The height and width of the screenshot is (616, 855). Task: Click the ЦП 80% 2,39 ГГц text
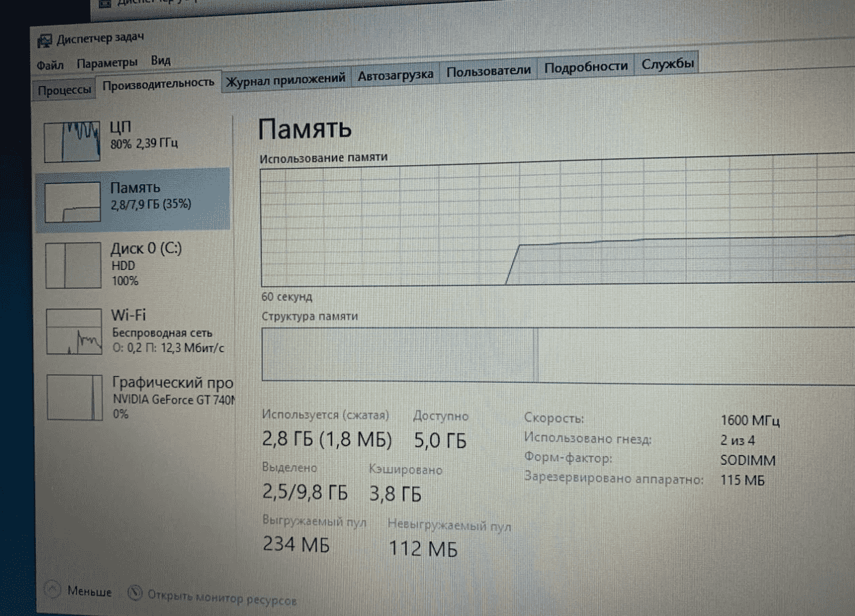(x=144, y=135)
